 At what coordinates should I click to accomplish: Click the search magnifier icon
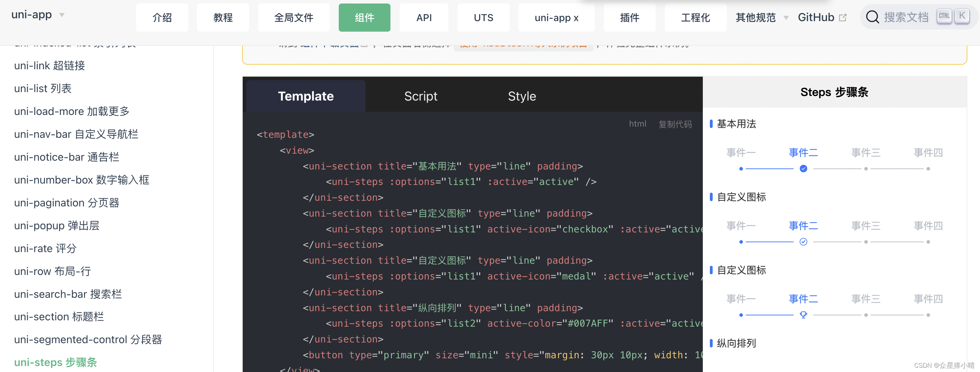point(872,17)
